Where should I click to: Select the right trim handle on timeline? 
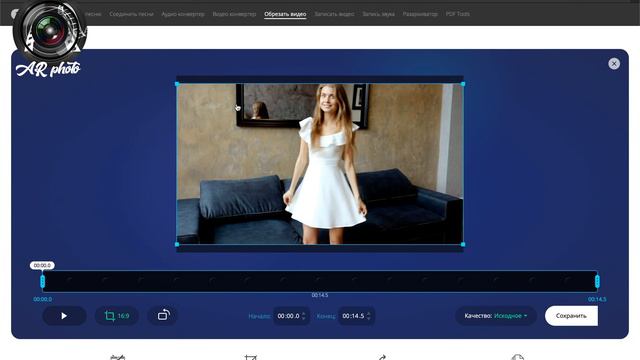click(x=597, y=282)
